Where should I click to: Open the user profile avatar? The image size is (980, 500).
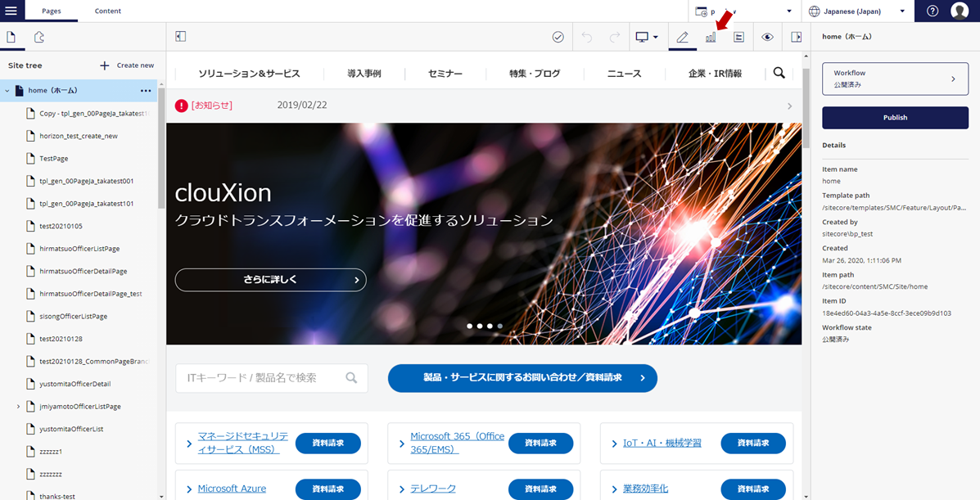tap(960, 11)
